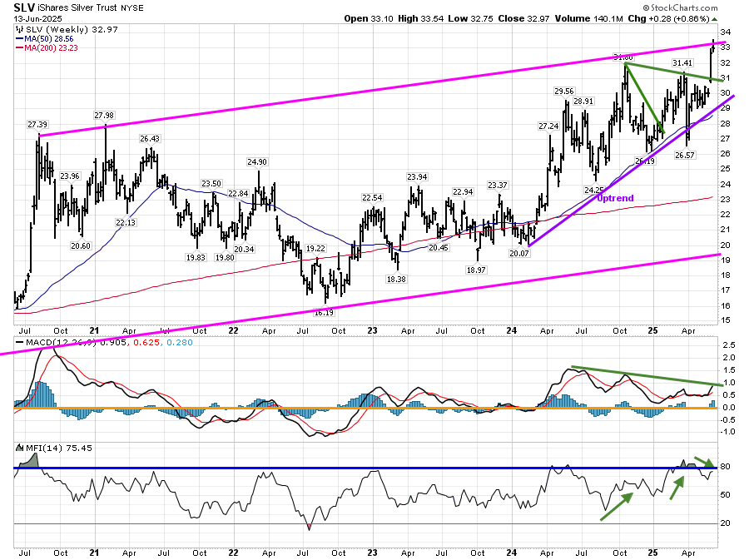The image size is (749, 560).
Task: Click the 20.07 low price label
Action: pos(518,253)
